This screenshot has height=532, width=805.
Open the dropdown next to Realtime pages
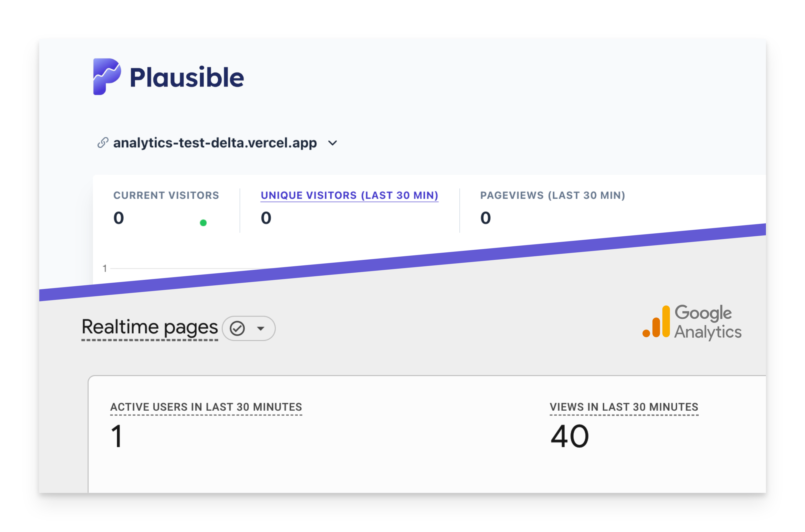click(x=260, y=328)
